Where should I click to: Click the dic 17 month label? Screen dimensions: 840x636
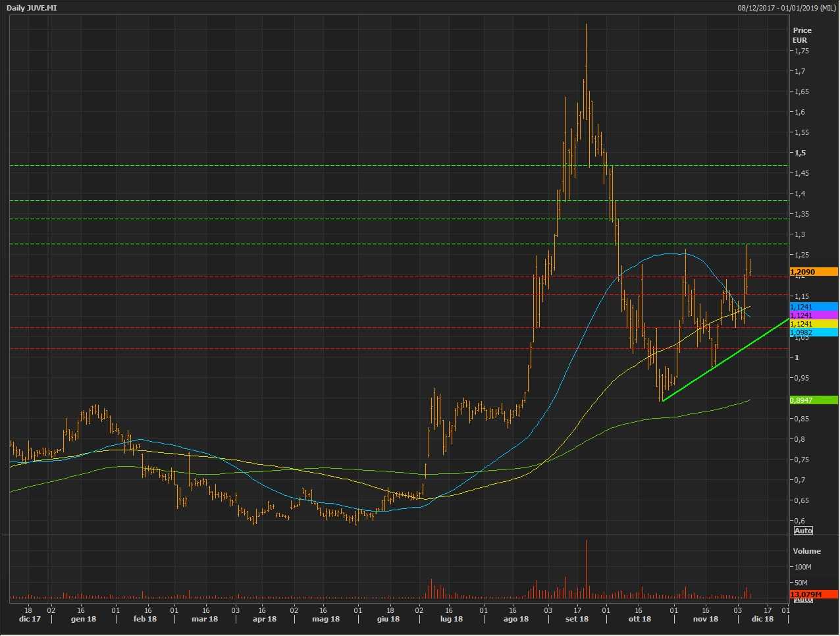point(30,619)
